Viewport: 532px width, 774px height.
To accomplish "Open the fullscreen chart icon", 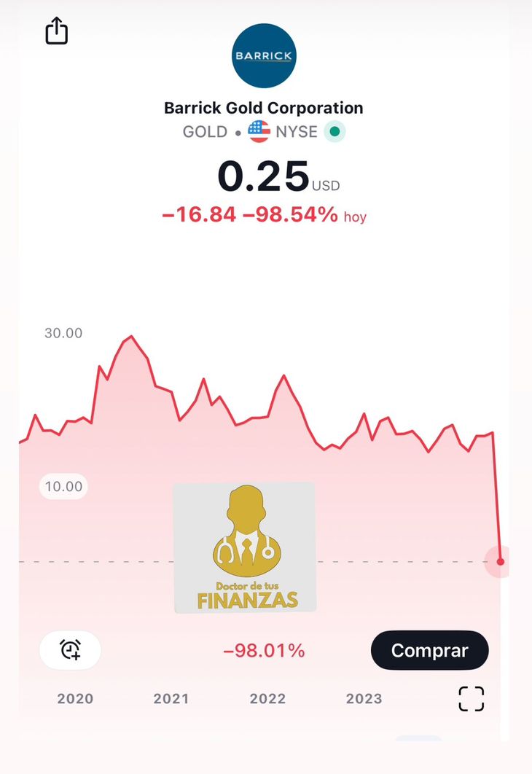I will coord(472,698).
